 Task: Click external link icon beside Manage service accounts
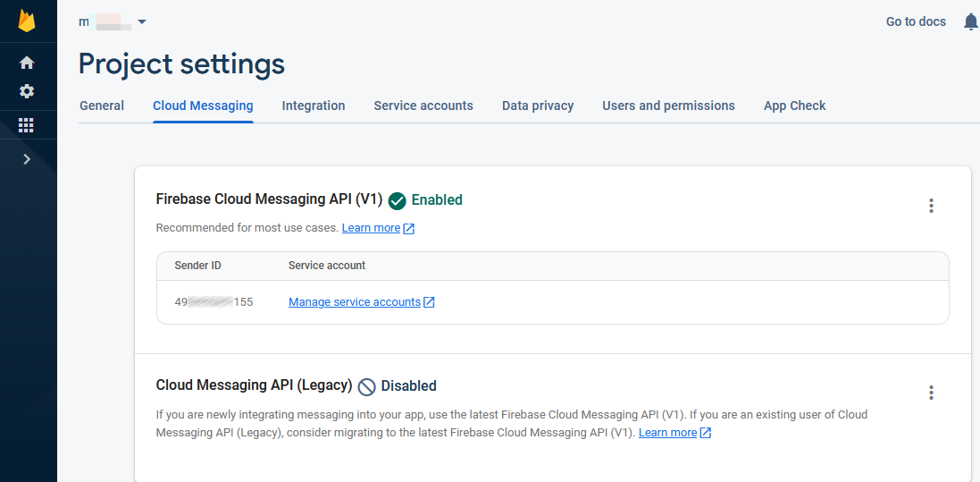click(x=429, y=302)
